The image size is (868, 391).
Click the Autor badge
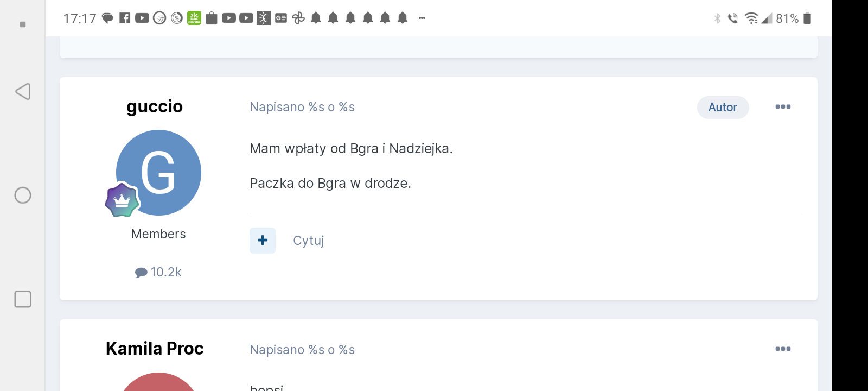tap(723, 108)
